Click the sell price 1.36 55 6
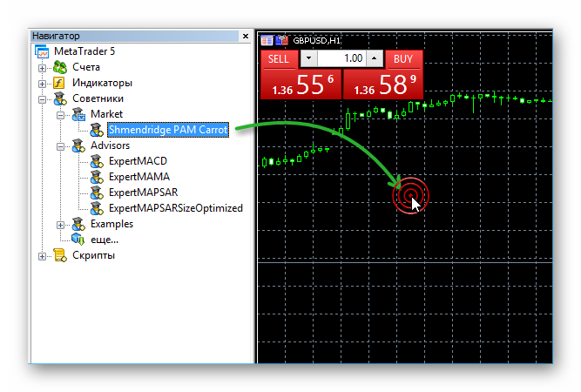Screen dimensions: 581x392 point(301,84)
